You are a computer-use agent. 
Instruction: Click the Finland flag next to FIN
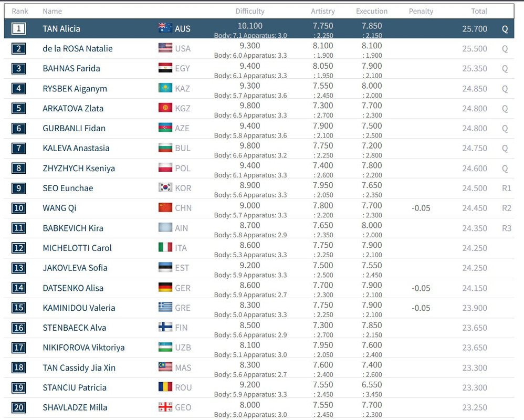point(165,327)
